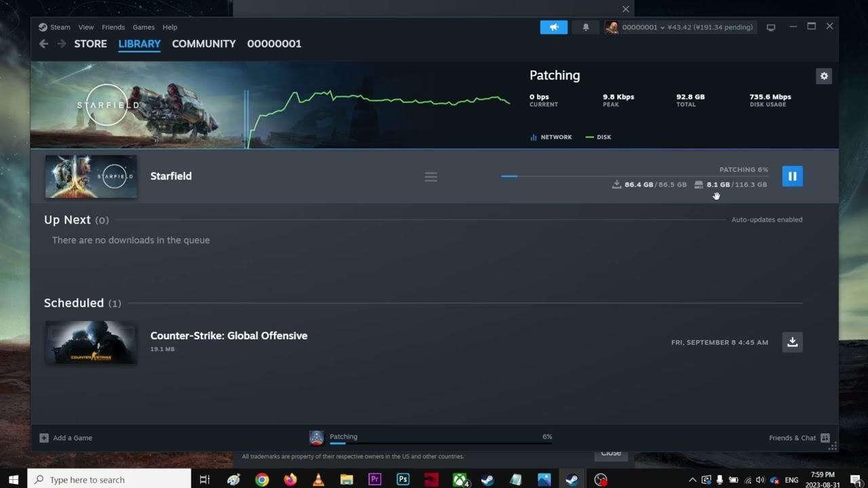Open the Steam announcements megaphone button
This screenshot has height=488, width=868.
point(553,27)
